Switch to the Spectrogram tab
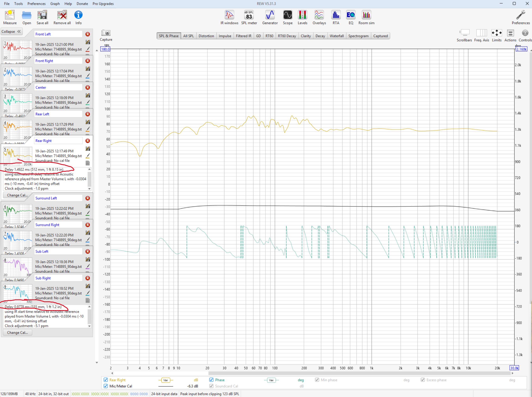532x397 pixels. click(x=358, y=36)
